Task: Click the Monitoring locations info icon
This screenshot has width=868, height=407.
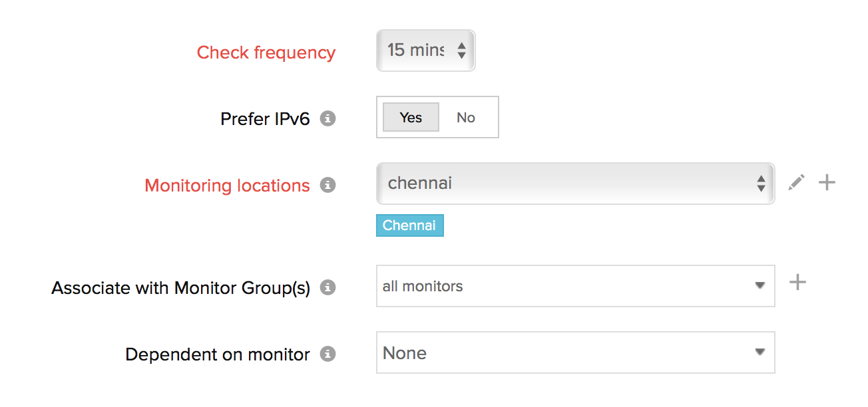Action: [327, 186]
